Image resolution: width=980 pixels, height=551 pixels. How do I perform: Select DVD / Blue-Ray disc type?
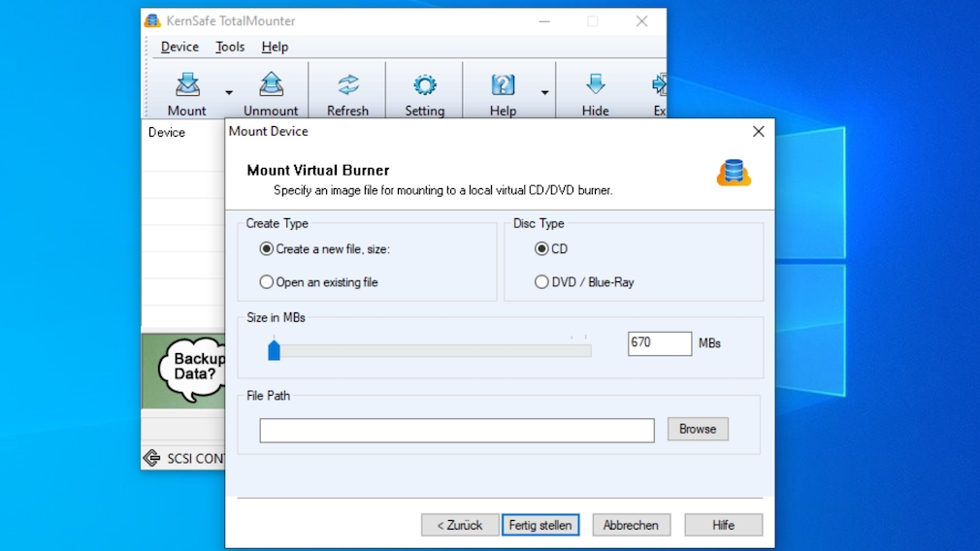541,282
